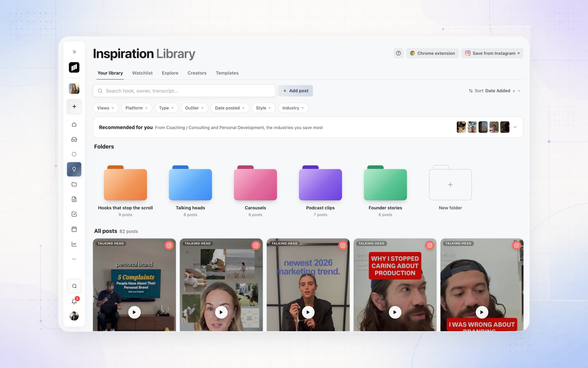The width and height of the screenshot is (588, 368).
Task: Click Instagram icon on the collage post
Action: [256, 245]
